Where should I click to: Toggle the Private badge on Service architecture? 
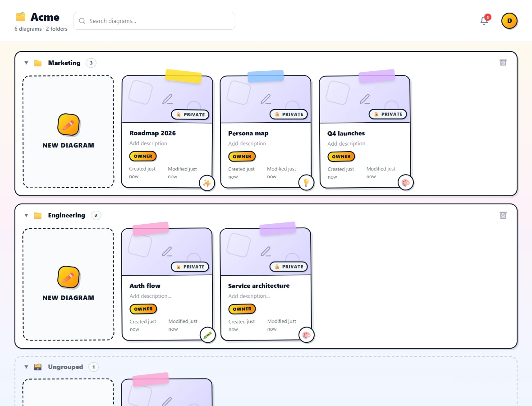(x=289, y=267)
